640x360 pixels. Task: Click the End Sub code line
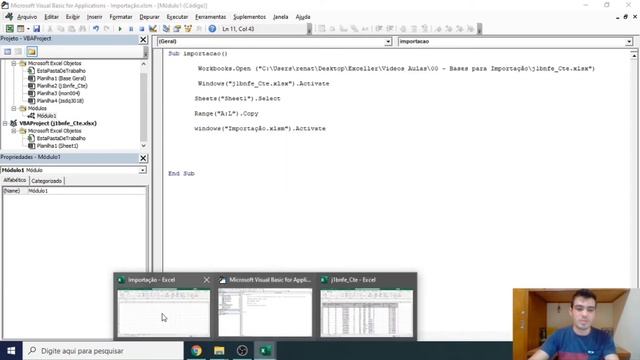pyautogui.click(x=181, y=173)
